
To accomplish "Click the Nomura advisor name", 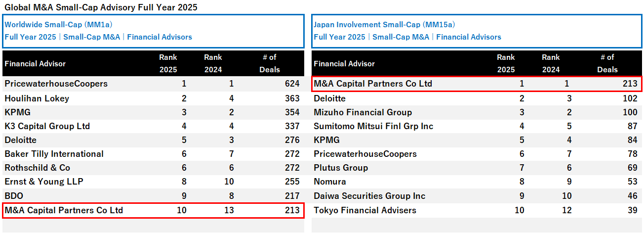I will (330, 182).
